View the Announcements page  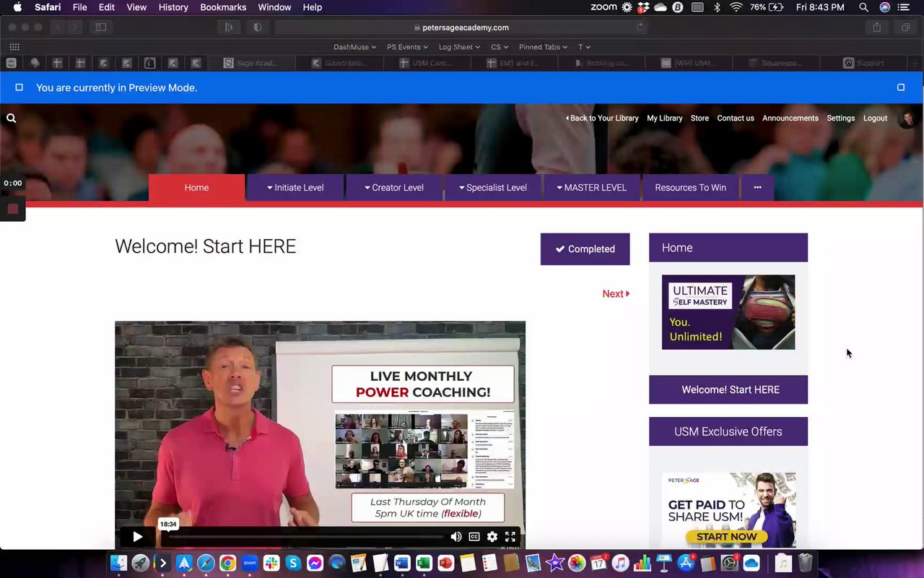(x=790, y=118)
